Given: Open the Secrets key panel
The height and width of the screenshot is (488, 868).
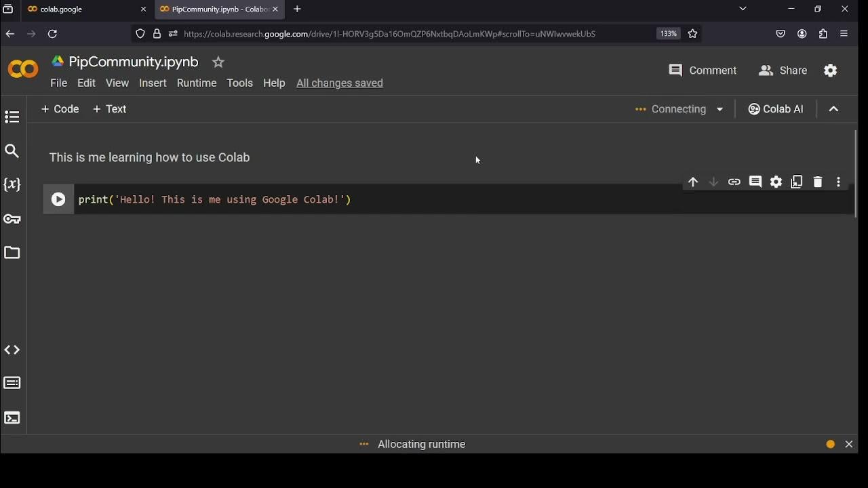Looking at the screenshot, I should tap(12, 219).
